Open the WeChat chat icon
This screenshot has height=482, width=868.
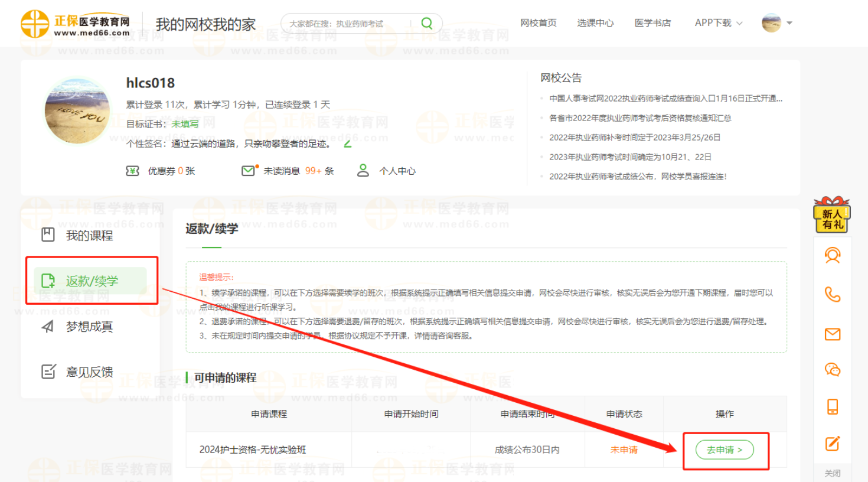[833, 370]
